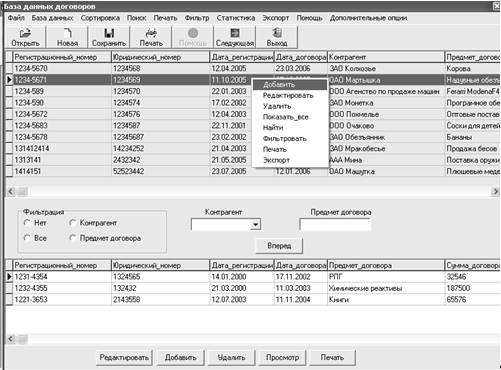Viewport: 501px width, 370px height.
Task: Click right arrow of upper horizontal scrollbar
Action: tap(495, 191)
